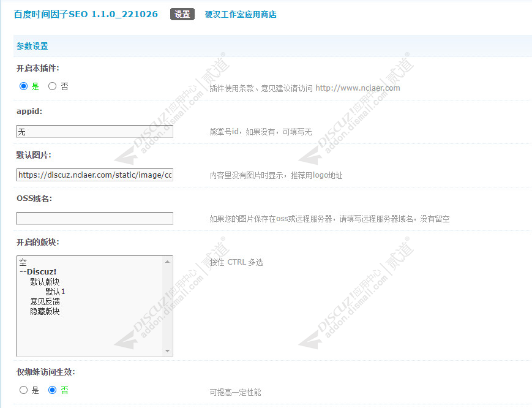
Task: Click the 可提高一定性能 hint text
Action: (x=235, y=392)
